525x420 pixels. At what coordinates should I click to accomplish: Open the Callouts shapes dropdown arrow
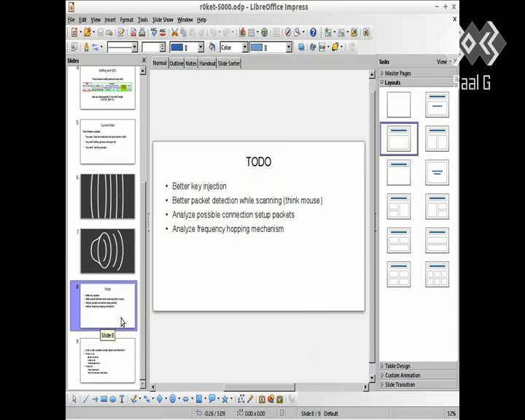click(218, 399)
